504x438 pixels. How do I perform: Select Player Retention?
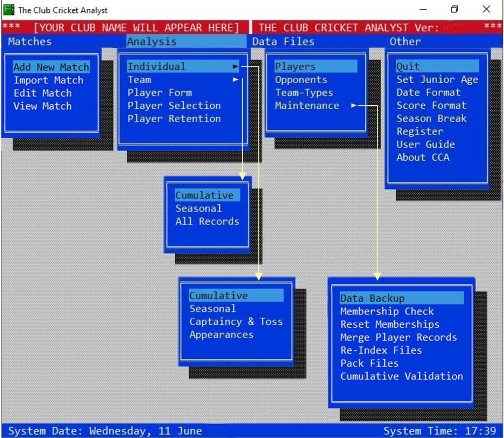pyautogui.click(x=173, y=119)
